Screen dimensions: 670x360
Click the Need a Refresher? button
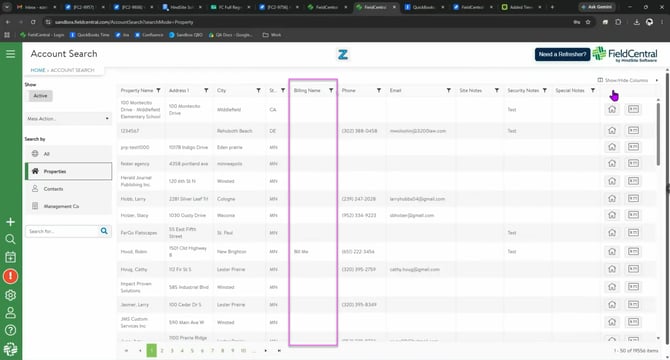click(x=562, y=54)
